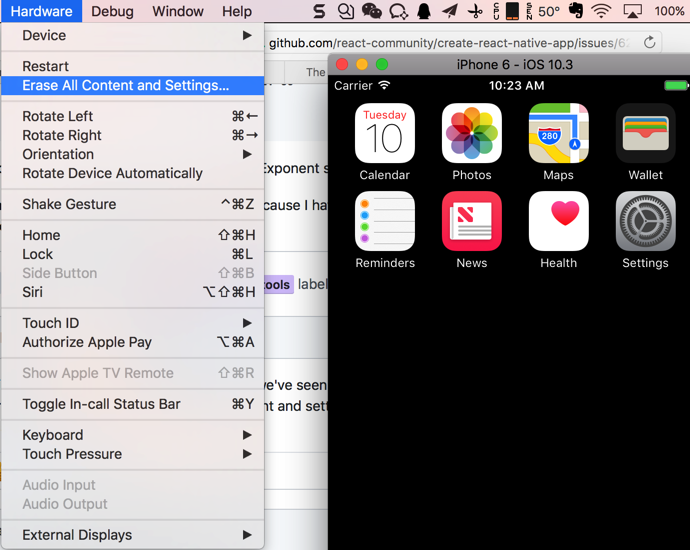Zoom the iPhone simulator window
The width and height of the screenshot is (690, 550).
(382, 64)
